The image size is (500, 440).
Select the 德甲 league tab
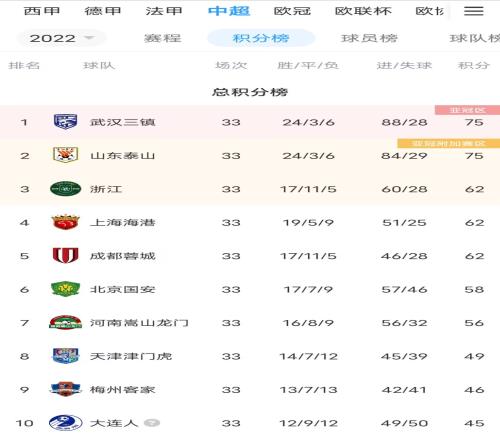(103, 11)
